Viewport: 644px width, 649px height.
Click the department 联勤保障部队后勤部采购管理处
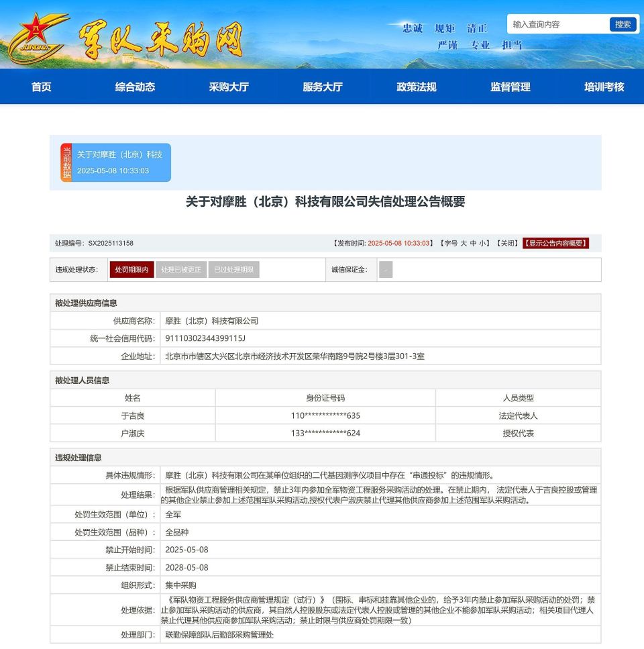(219, 634)
